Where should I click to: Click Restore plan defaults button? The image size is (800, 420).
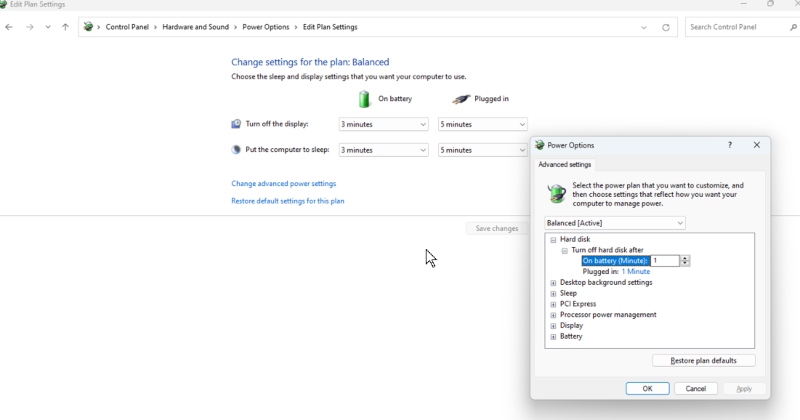pyautogui.click(x=703, y=360)
